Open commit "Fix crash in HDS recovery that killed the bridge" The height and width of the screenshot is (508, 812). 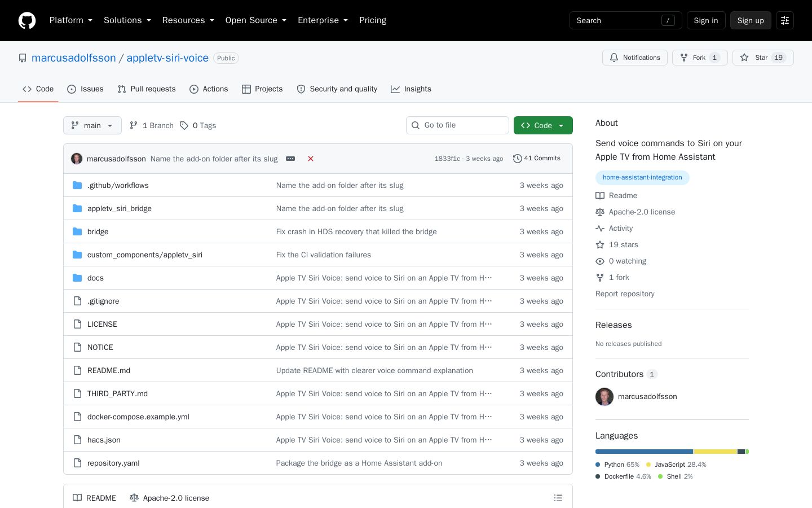pyautogui.click(x=356, y=231)
